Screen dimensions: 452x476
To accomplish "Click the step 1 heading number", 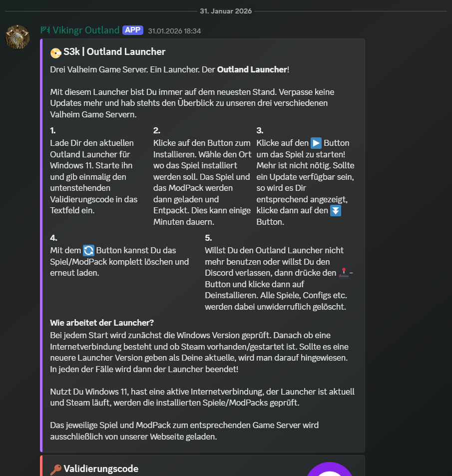I will pyautogui.click(x=53, y=130).
